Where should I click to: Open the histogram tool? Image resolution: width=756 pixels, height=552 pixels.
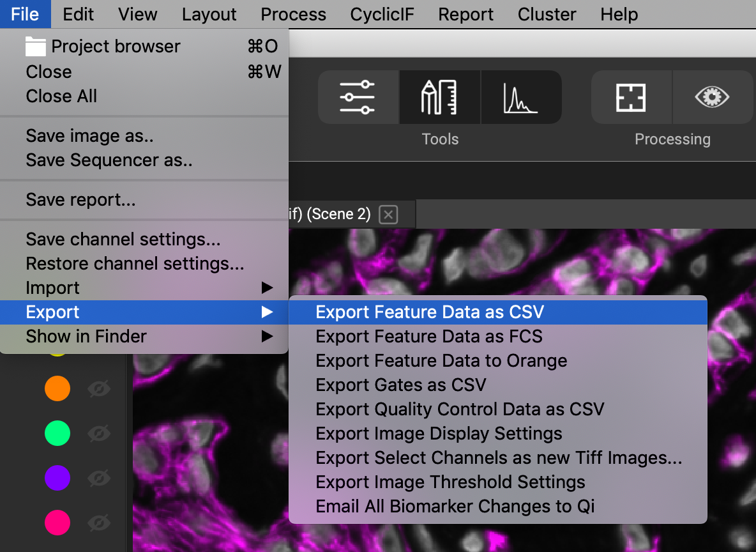(521, 97)
